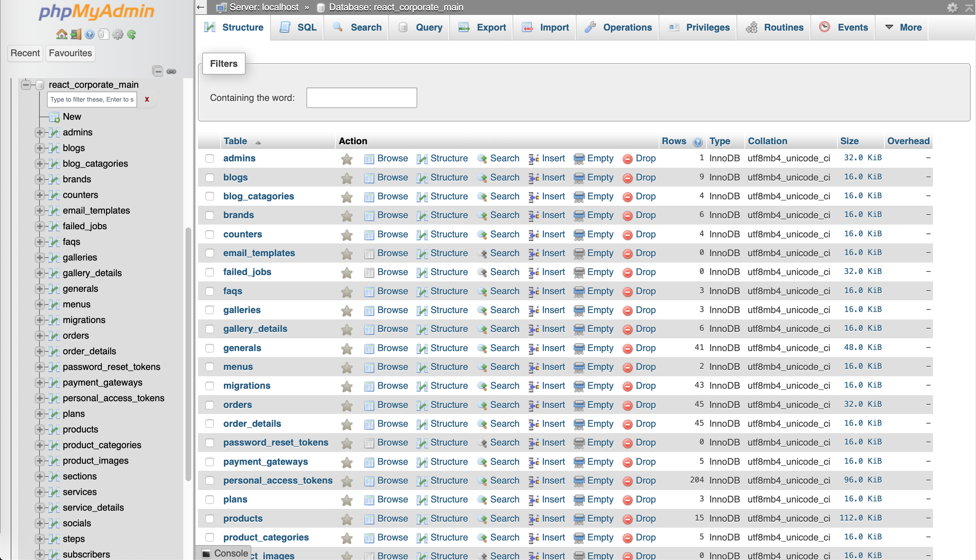Open the personal_access_tokens table link
Viewport: 976px width, 560px height.
(278, 480)
